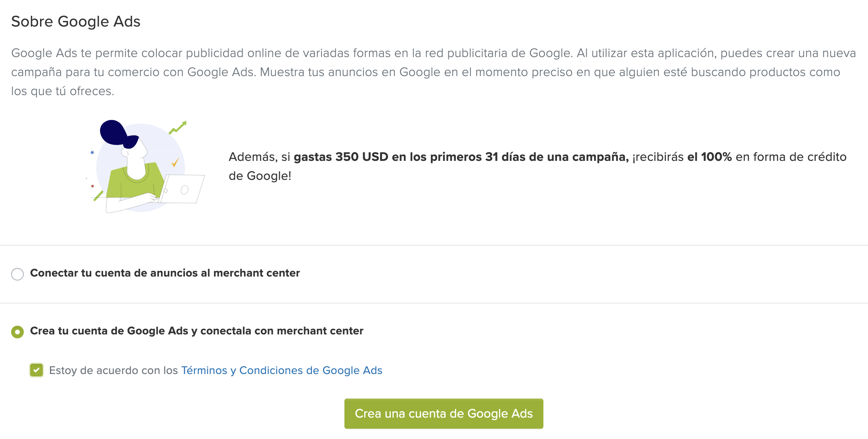Image resolution: width=868 pixels, height=439 pixels.
Task: Open Términos y Condiciones de Google Ads link
Action: pos(281,370)
